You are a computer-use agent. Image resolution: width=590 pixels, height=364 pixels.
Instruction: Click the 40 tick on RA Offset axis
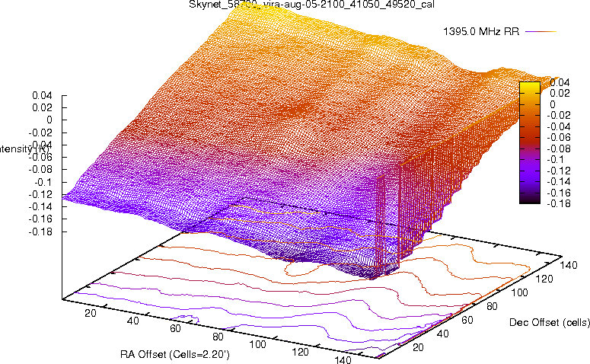(x=132, y=321)
